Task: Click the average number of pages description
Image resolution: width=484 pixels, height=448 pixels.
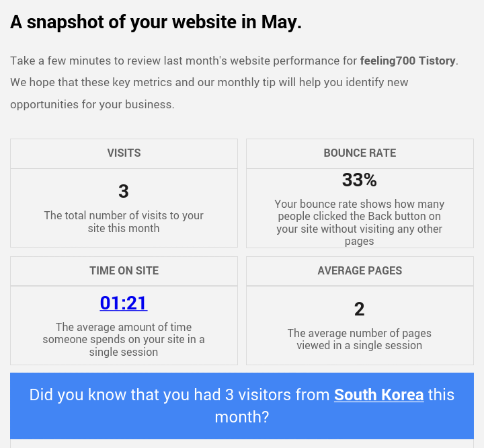Action: click(x=359, y=339)
